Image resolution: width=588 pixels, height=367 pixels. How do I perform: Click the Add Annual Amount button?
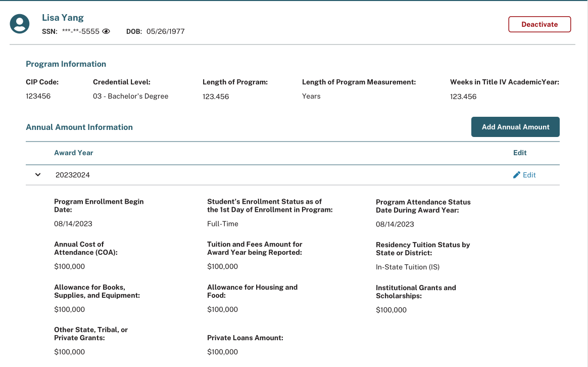tap(515, 127)
